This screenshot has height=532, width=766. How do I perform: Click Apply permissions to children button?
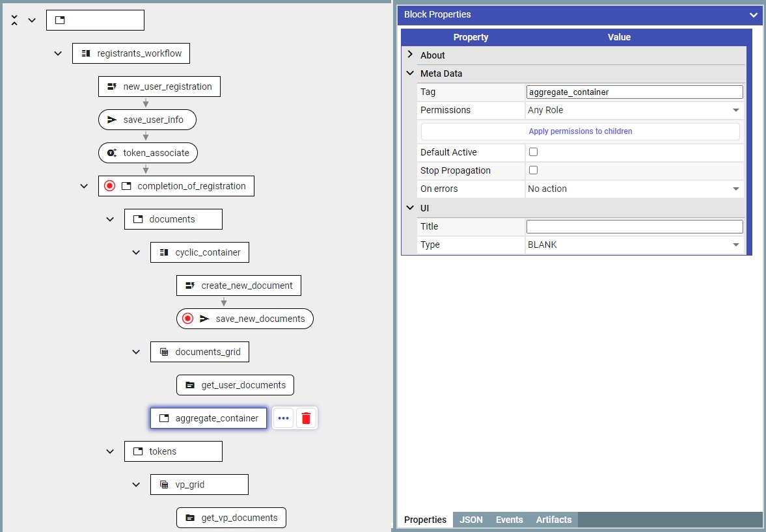pyautogui.click(x=580, y=131)
